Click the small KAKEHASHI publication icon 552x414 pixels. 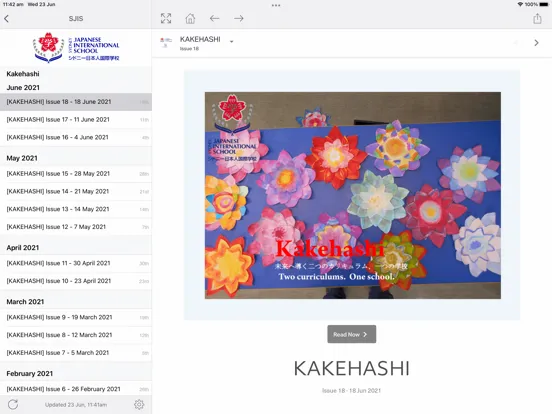pos(166,42)
